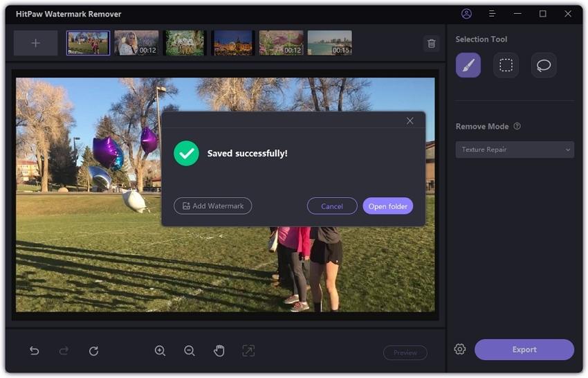Image resolution: width=588 pixels, height=378 pixels.
Task: Open settings via the gear icon
Action: coord(460,349)
